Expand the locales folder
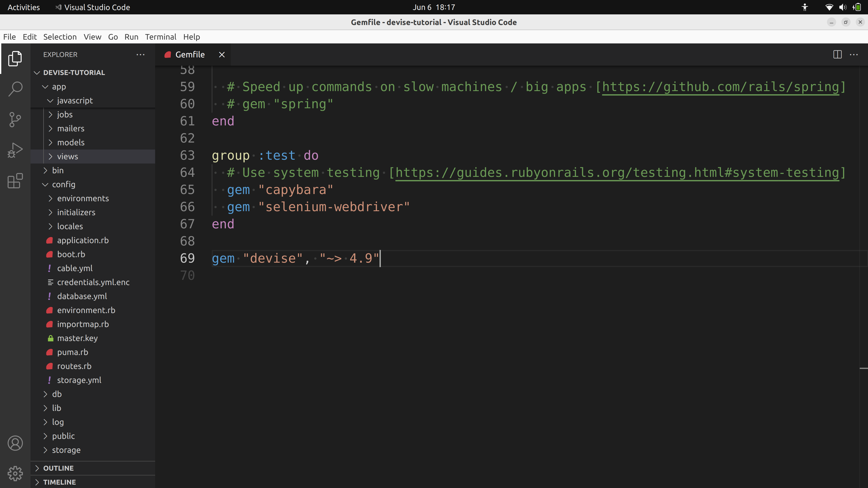This screenshot has height=488, width=868. [50, 226]
